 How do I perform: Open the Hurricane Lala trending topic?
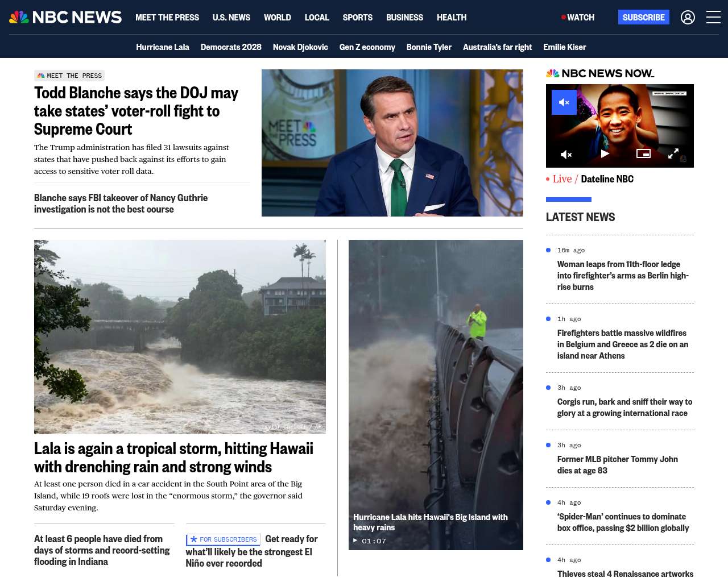click(x=163, y=47)
